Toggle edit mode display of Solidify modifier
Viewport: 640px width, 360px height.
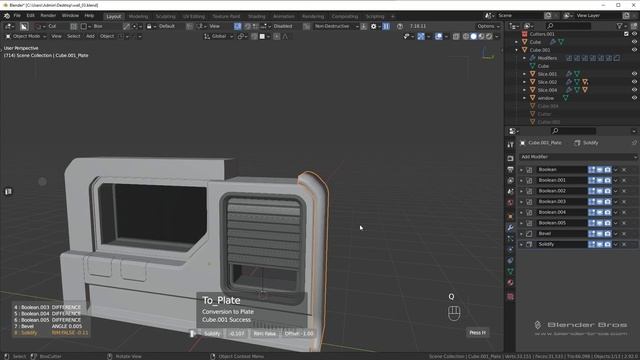click(x=592, y=244)
